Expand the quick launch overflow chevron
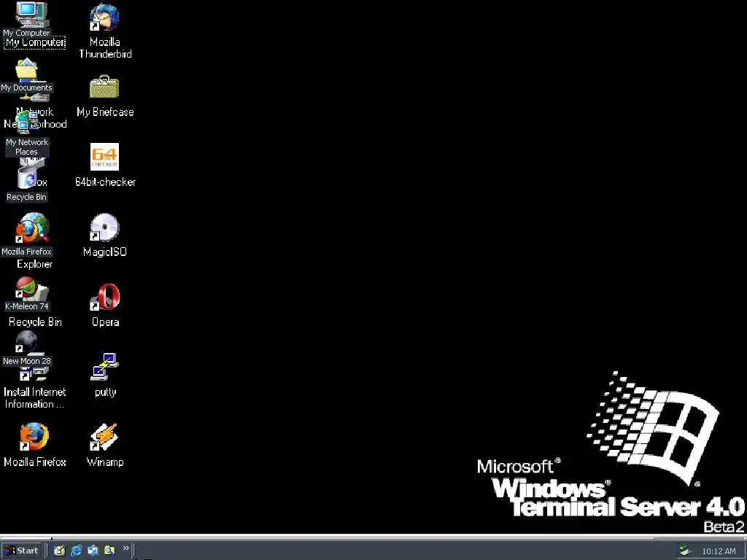 [x=125, y=548]
